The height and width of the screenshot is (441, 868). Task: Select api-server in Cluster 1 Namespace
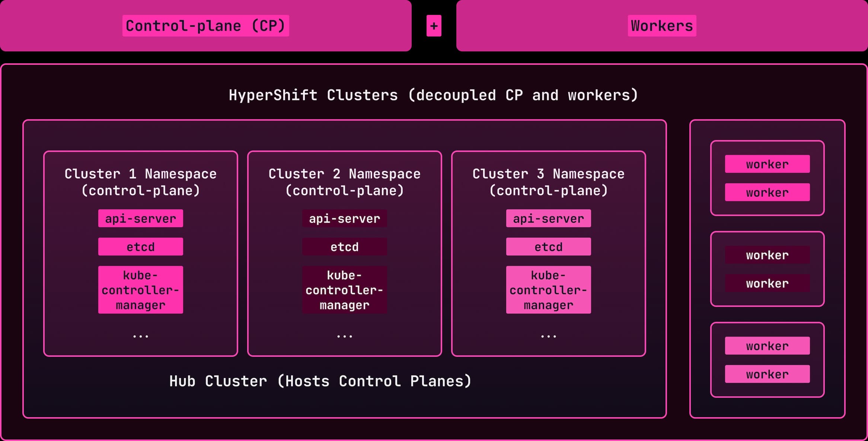coord(141,218)
